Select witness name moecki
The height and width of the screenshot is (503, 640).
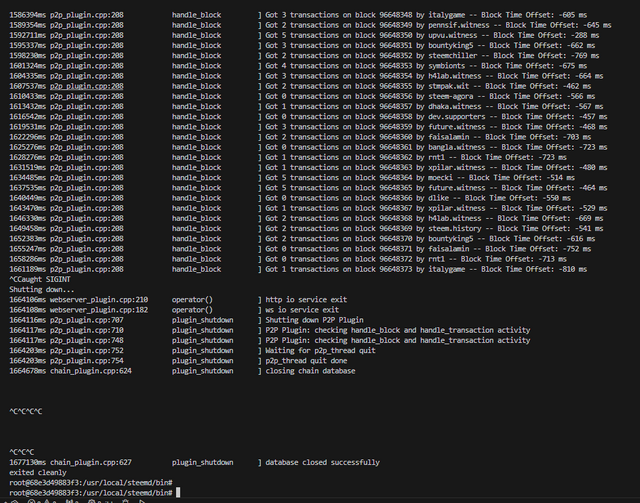pyautogui.click(x=440, y=178)
